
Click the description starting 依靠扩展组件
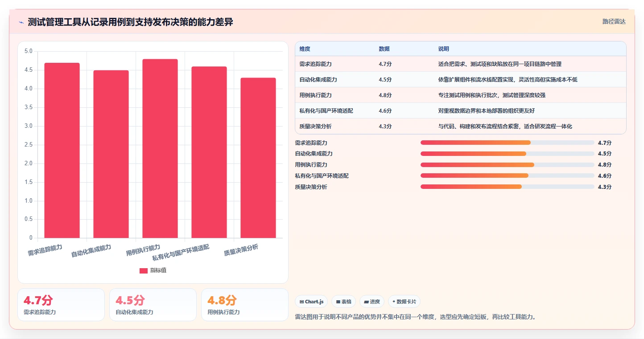(x=508, y=80)
